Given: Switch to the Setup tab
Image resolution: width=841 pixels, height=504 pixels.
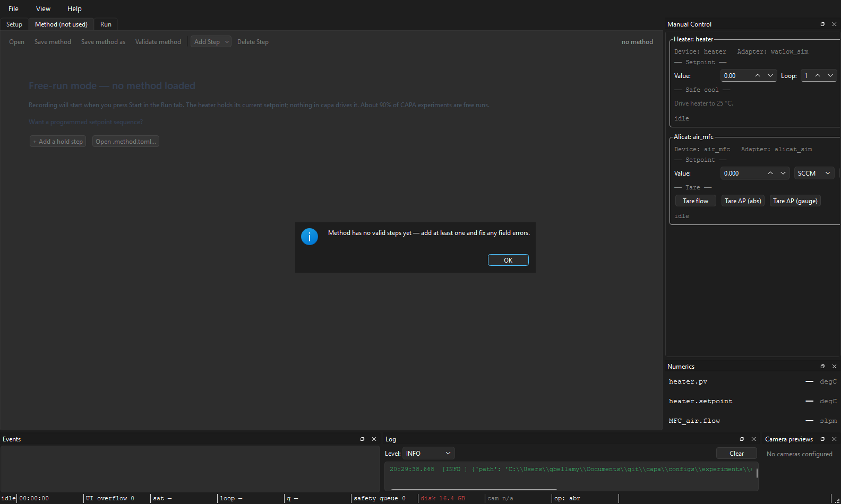Looking at the screenshot, I should click(14, 24).
